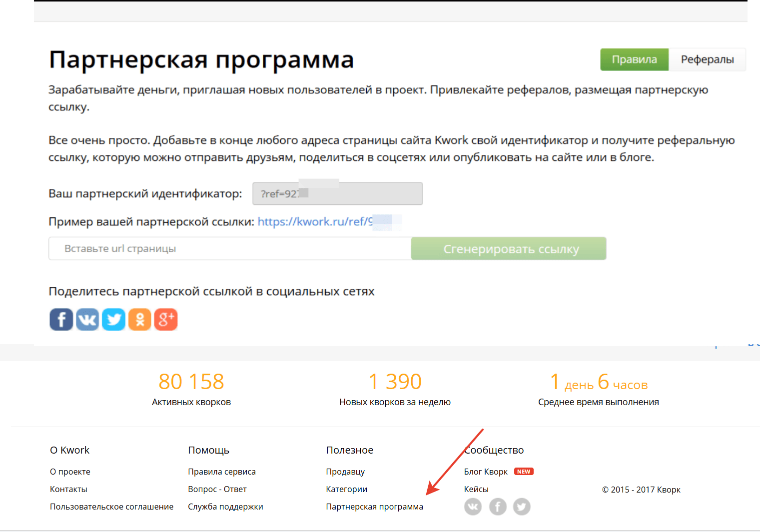Open the gray Twitter community icon in footer

tap(522, 507)
